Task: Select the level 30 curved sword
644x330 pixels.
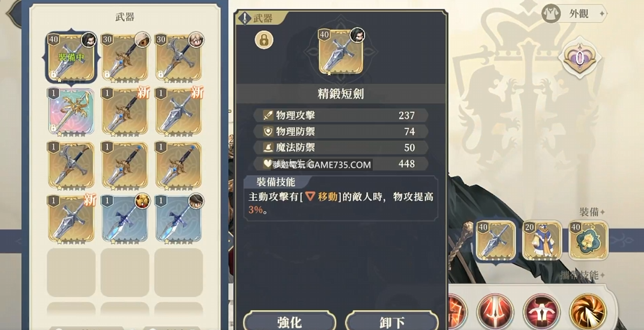Action: [179, 58]
